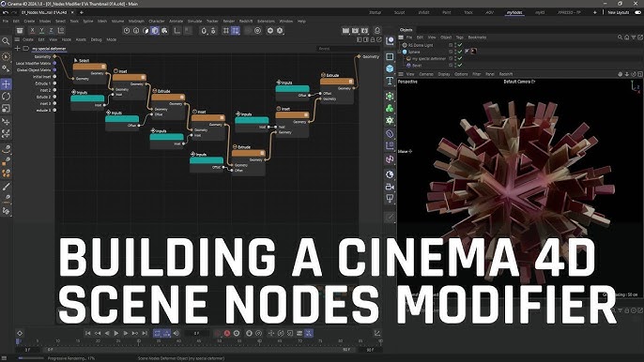Screen dimensions: 644x362
Task: Select Bevel object in Object Manager
Action: tap(417, 65)
